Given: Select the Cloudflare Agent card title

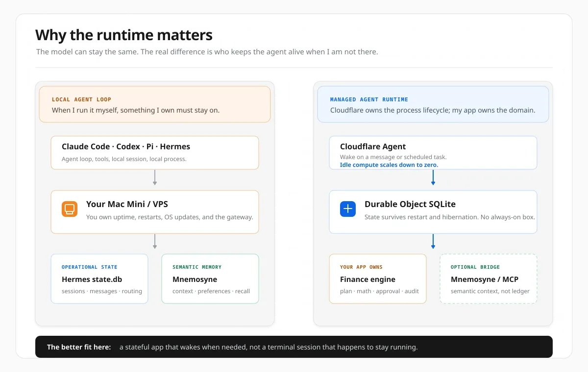Looking at the screenshot, I should [373, 146].
